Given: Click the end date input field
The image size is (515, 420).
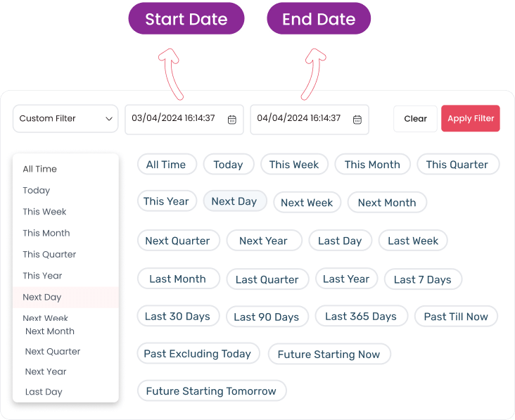Looking at the screenshot, I should pyautogui.click(x=299, y=119).
